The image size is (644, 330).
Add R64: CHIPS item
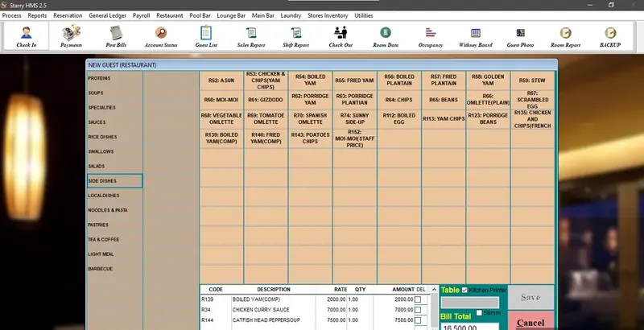tap(398, 100)
